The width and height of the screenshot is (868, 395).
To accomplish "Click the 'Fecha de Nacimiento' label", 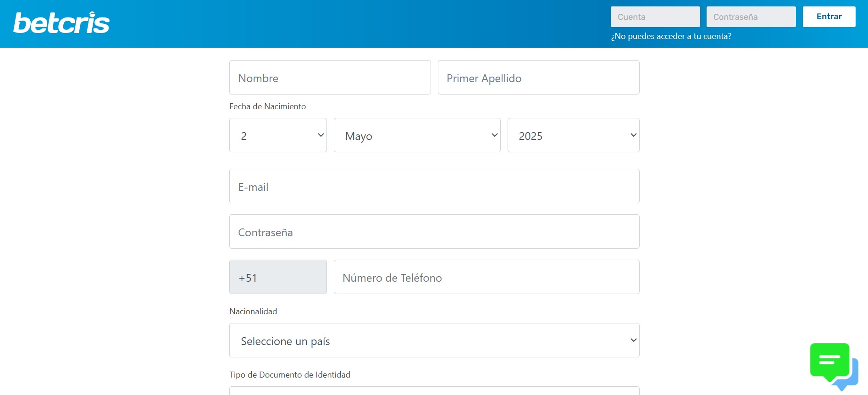I will click(268, 106).
